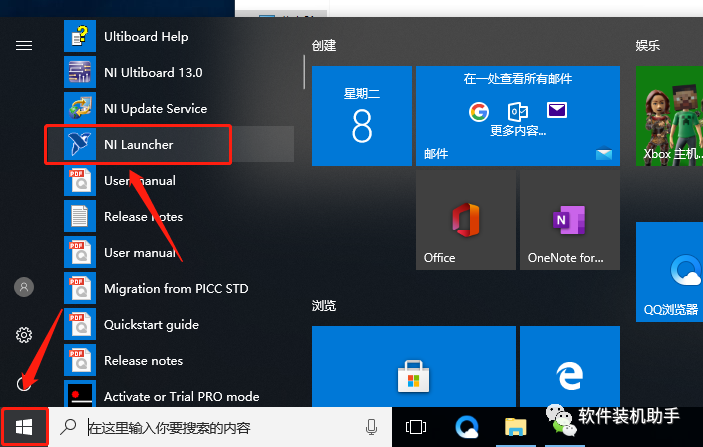Click the Windows Start button
The image size is (703, 447).
tap(24, 427)
